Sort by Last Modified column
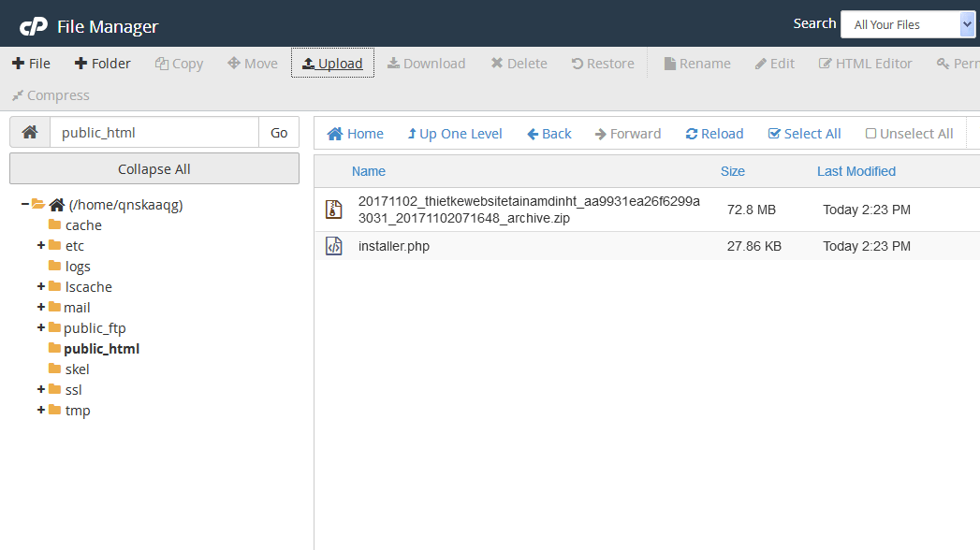 856,171
